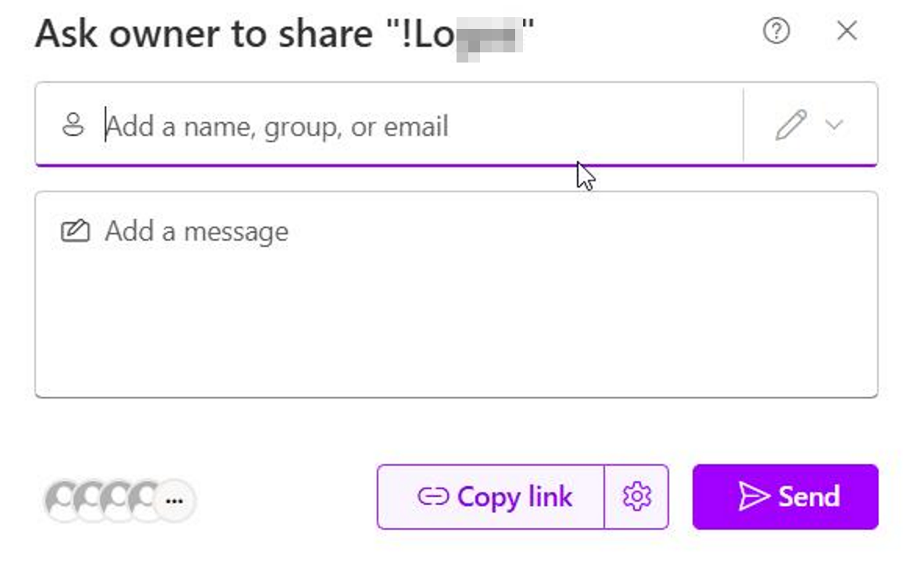Click the paper plane icon on Send

tap(754, 497)
